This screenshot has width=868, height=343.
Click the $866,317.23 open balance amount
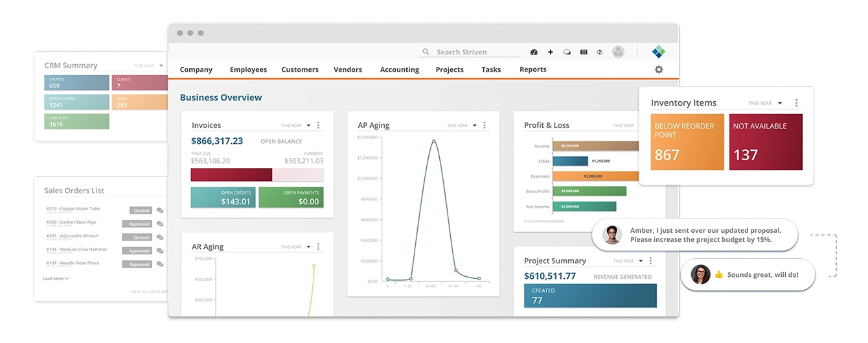tap(217, 141)
